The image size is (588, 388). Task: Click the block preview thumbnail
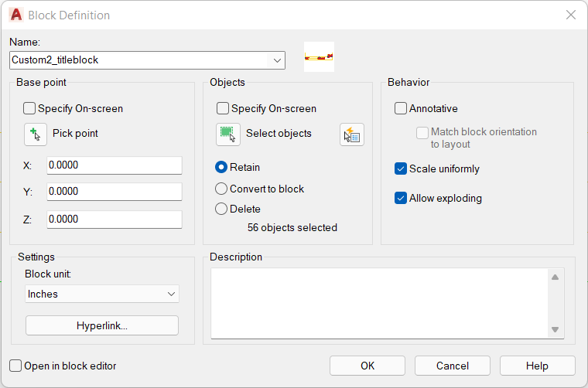coord(319,57)
